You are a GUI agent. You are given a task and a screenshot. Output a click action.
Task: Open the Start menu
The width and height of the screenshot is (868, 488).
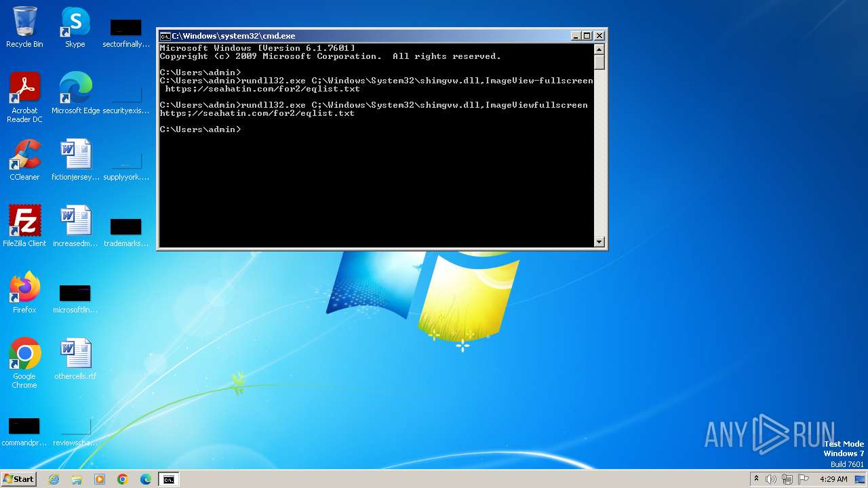(18, 479)
